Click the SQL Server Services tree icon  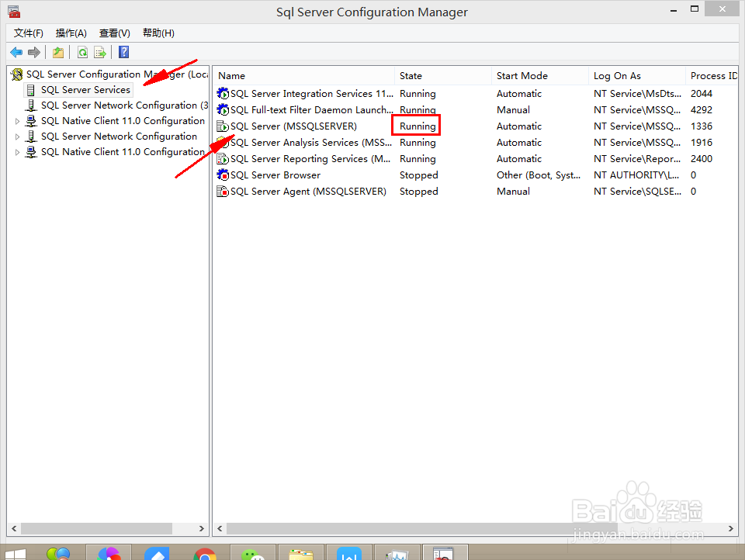[x=31, y=90]
